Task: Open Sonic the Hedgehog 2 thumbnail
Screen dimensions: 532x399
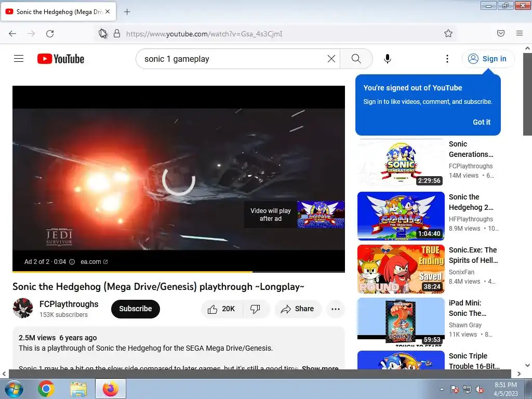Action: coord(401,216)
